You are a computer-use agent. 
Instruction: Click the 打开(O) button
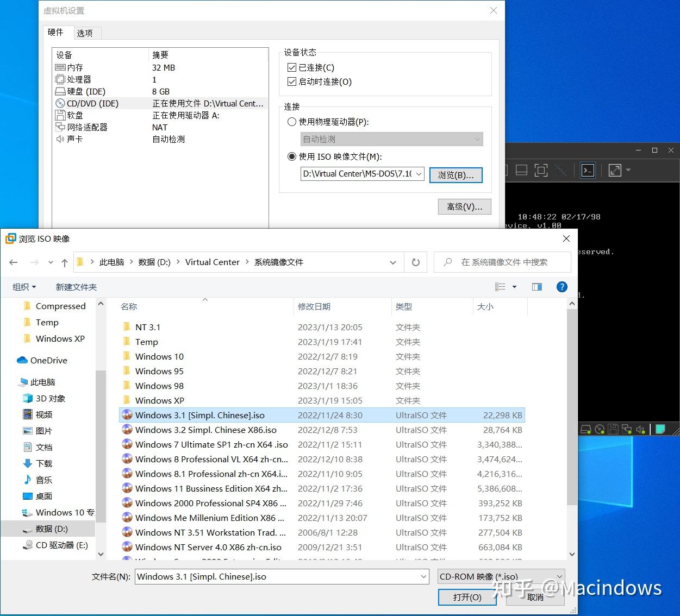point(467,597)
